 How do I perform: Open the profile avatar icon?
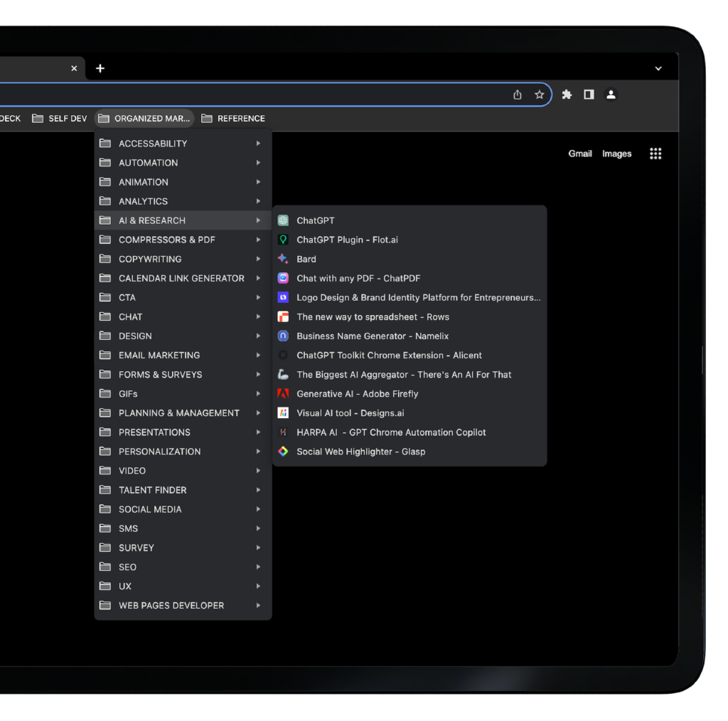611,95
